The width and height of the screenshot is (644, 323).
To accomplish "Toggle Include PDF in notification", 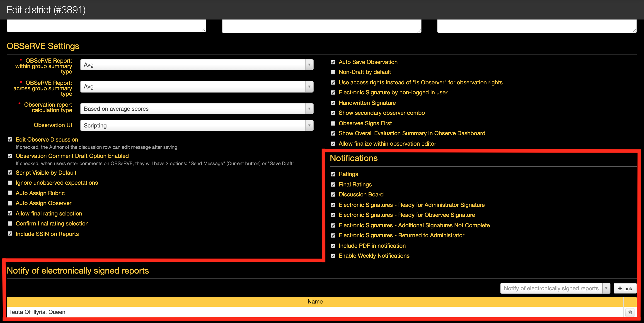I will click(x=333, y=246).
